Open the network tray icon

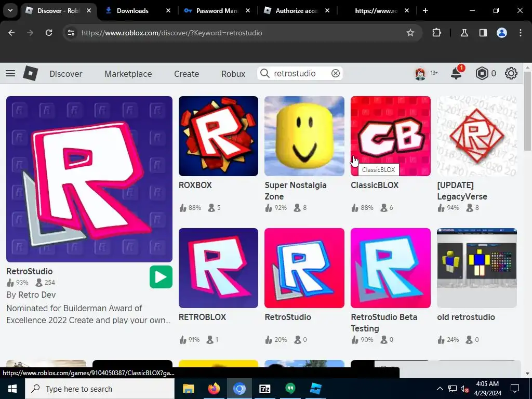tap(453, 389)
